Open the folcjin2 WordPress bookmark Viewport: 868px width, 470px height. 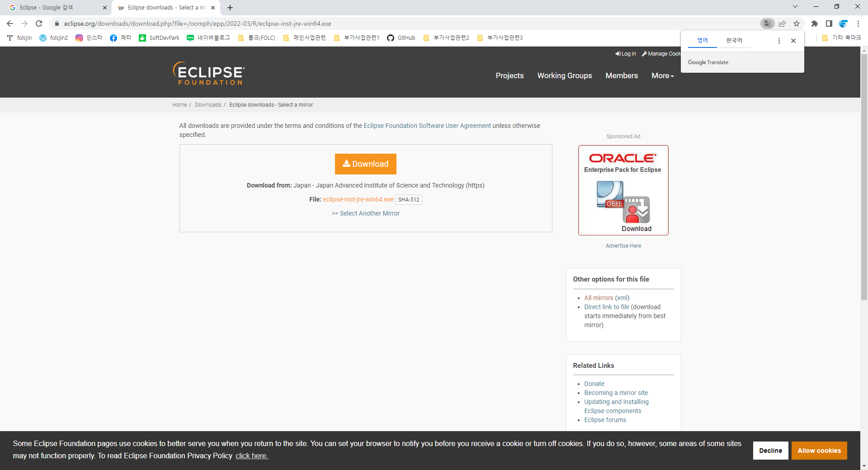[x=54, y=38]
